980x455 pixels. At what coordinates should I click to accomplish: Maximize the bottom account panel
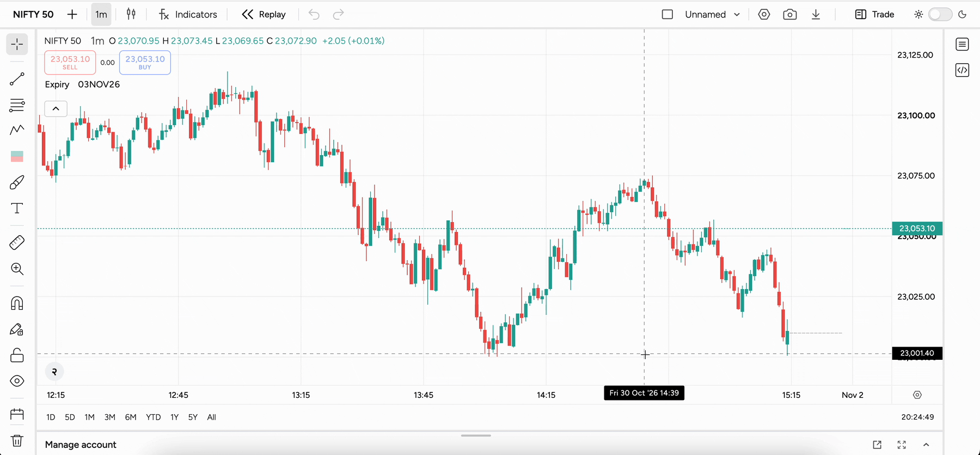click(902, 445)
